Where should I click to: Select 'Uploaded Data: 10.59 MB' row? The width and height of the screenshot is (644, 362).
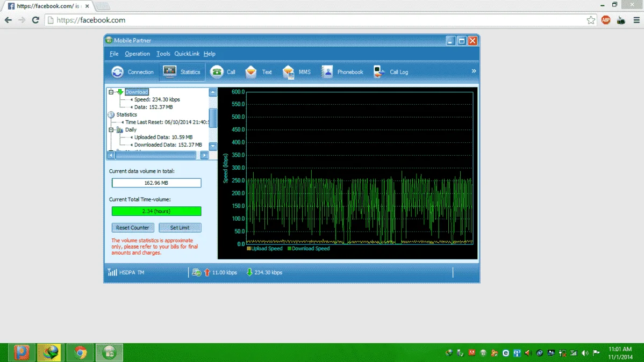(163, 137)
